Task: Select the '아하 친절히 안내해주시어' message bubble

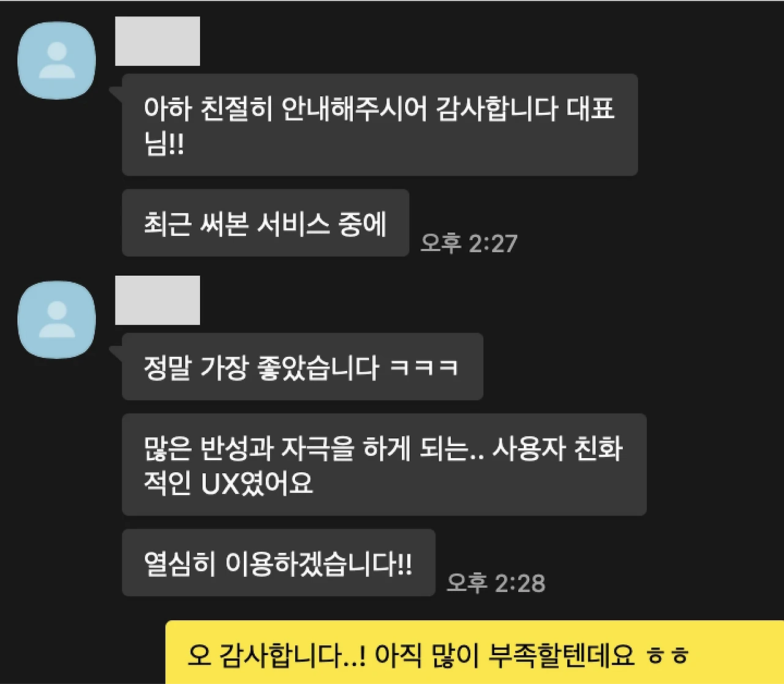Action: [380, 125]
